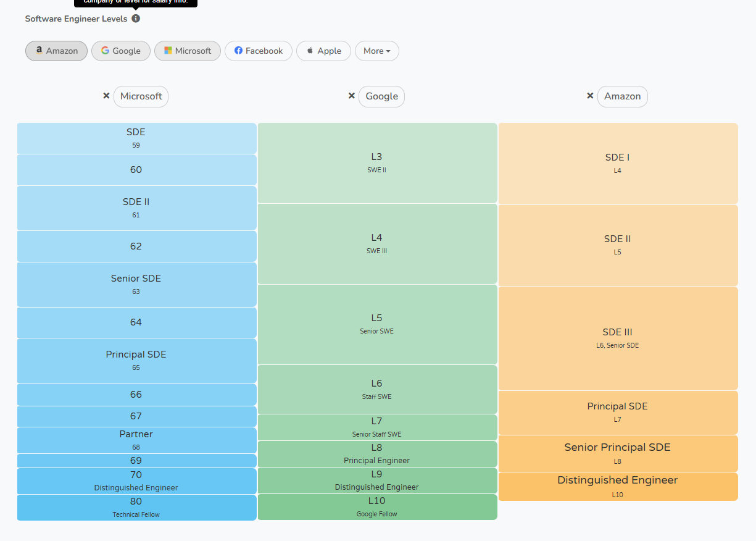The width and height of the screenshot is (756, 541).
Task: Select Amazon SDE I L4 block
Action: point(618,164)
